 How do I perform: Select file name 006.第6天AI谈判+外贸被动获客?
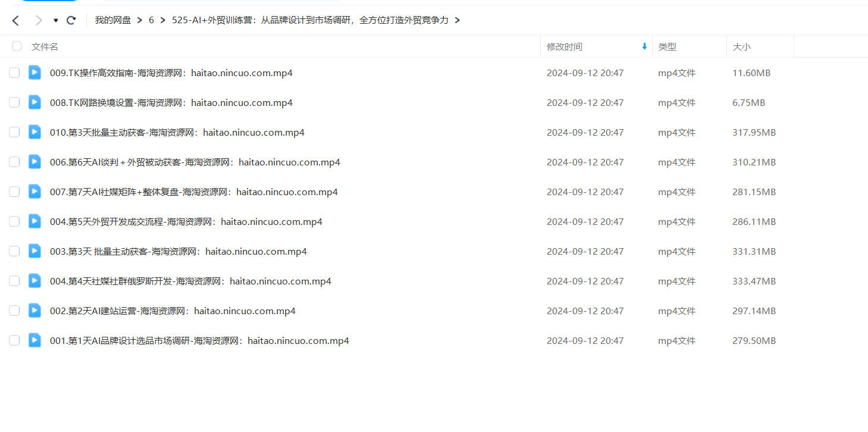pos(195,162)
